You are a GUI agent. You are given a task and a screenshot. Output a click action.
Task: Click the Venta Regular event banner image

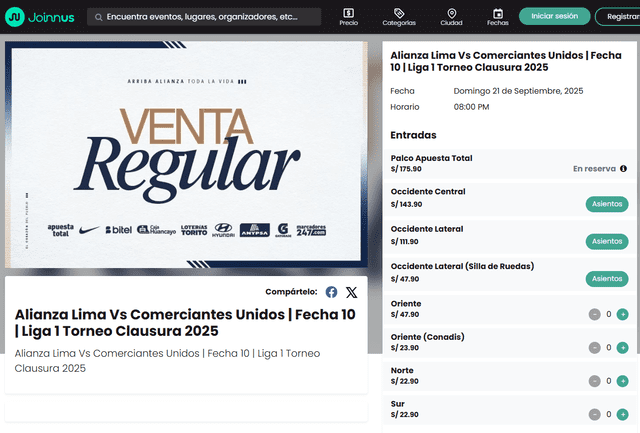point(186,155)
